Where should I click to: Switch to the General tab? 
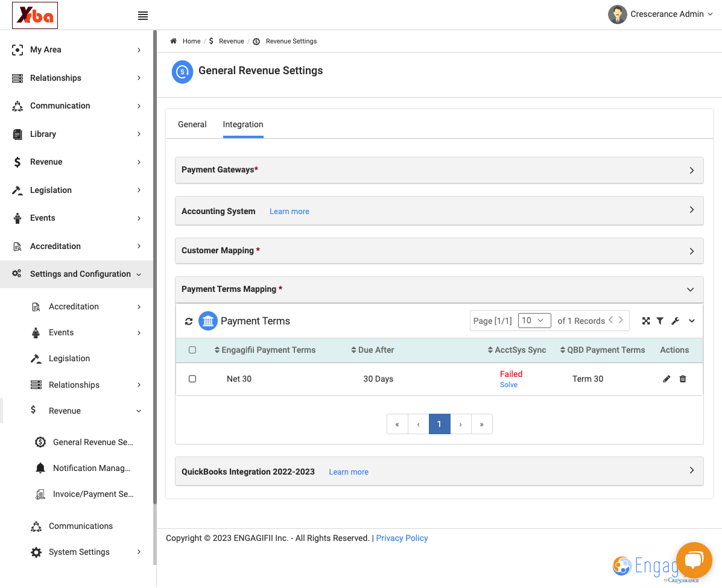pyautogui.click(x=192, y=124)
